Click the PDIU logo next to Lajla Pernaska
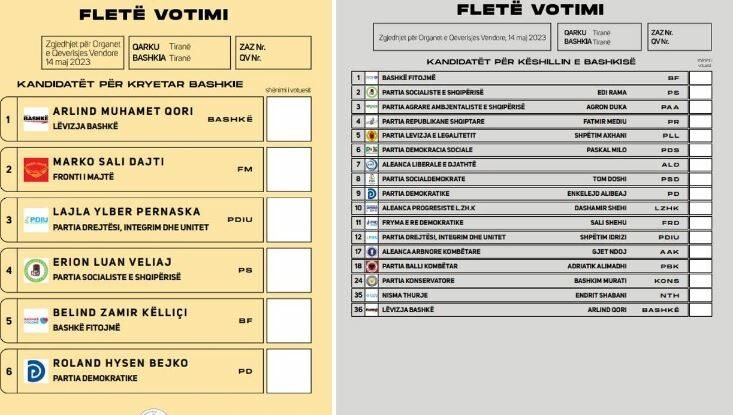The width and height of the screenshot is (733, 415). point(36,219)
